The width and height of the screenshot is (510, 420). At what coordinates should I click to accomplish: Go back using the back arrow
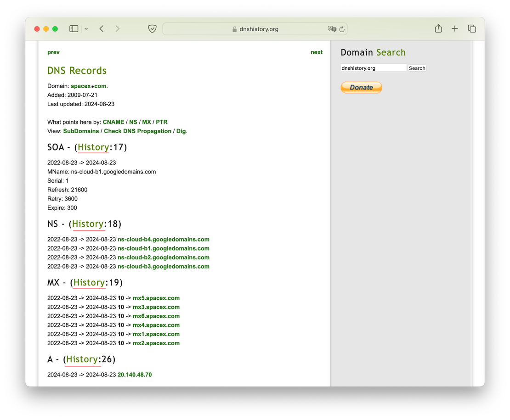(x=102, y=29)
